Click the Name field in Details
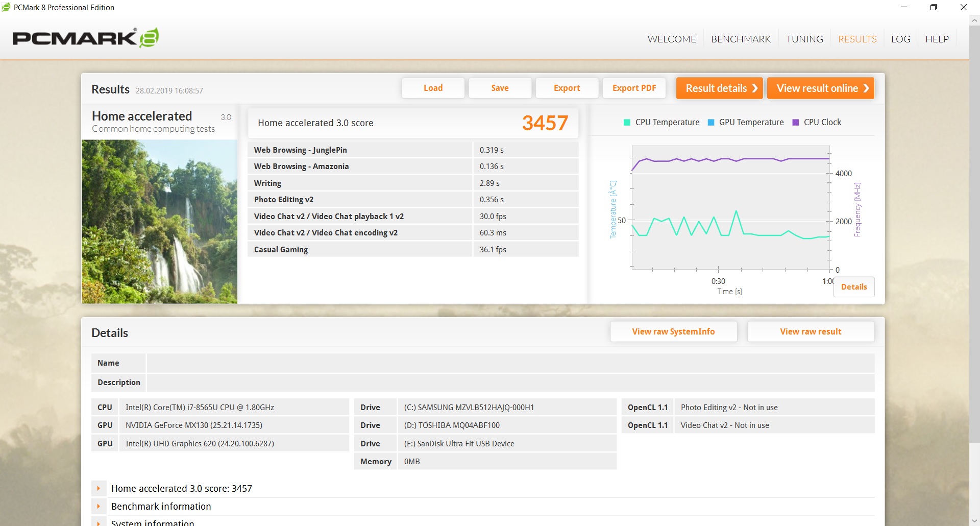Screen dimensions: 980x526 510,363
